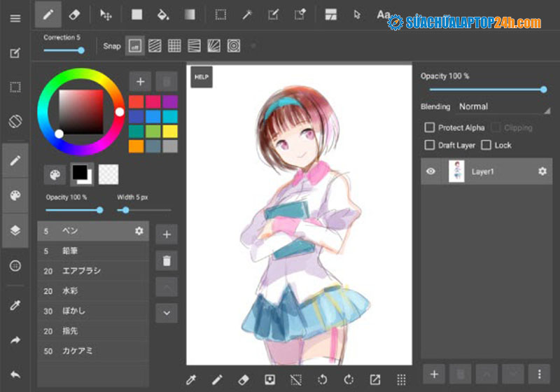Open settings gear for Layer1
Image resolution: width=560 pixels, height=392 pixels.
(542, 171)
